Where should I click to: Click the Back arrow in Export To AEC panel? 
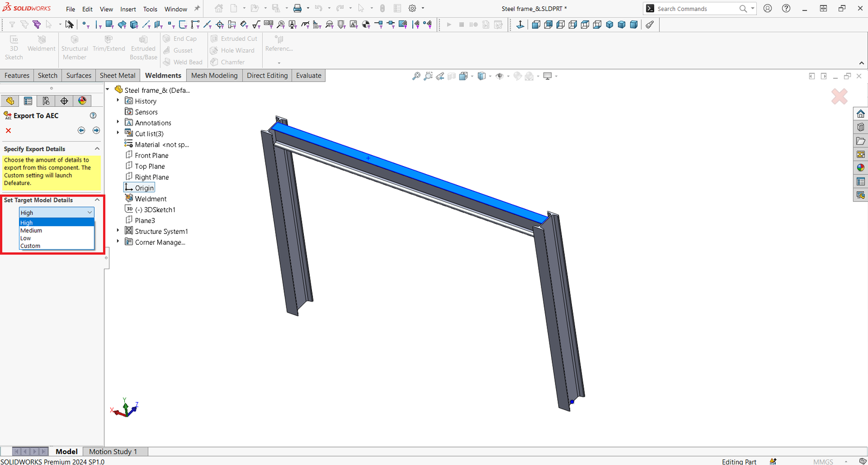coord(81,130)
